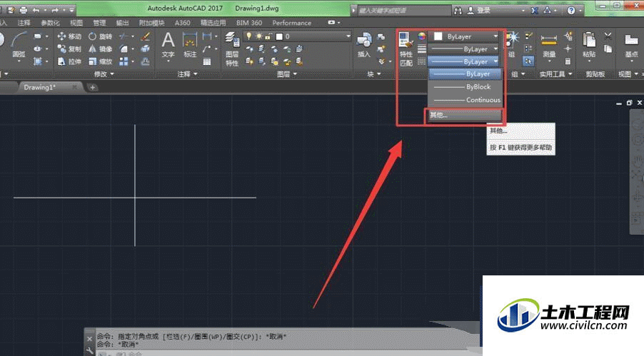Click the Quick calculator icon

[568, 61]
